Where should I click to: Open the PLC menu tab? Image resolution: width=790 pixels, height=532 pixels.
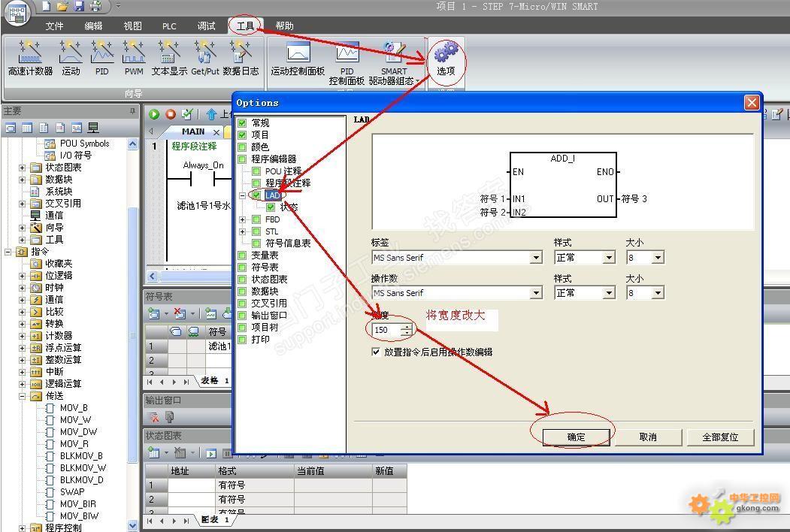click(169, 26)
